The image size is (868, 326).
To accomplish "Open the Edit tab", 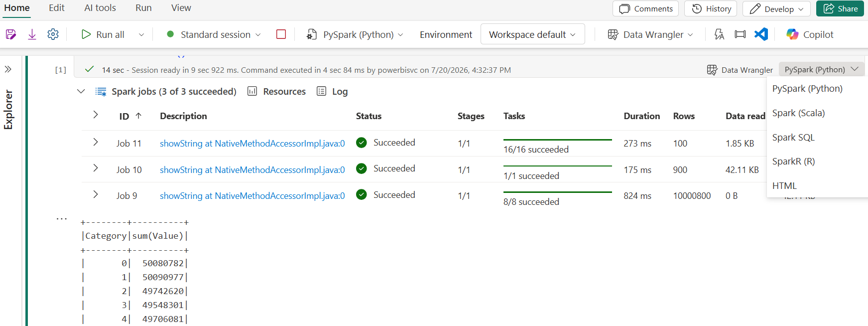I will (57, 8).
